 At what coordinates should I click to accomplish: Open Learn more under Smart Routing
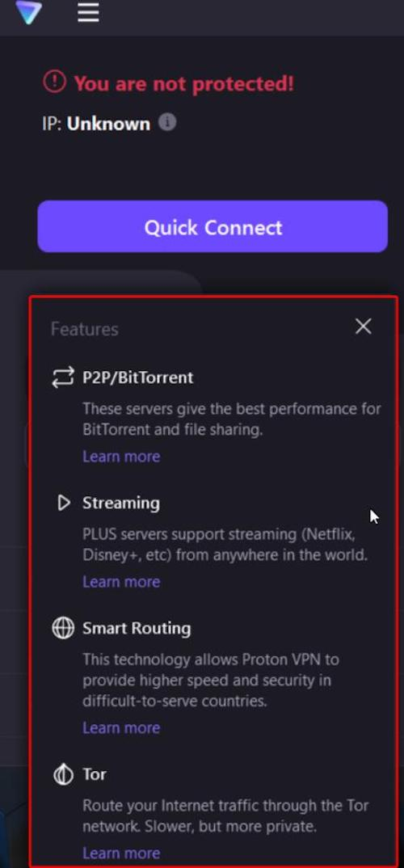[121, 727]
